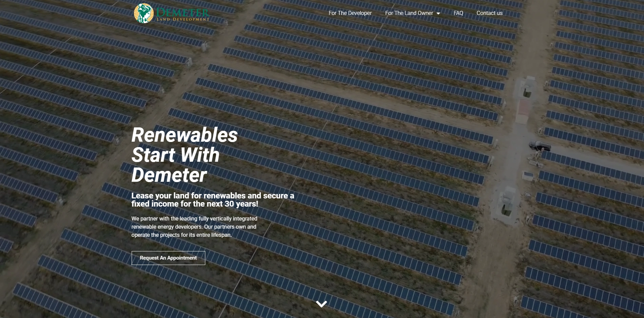
Task: Open the For The Land Owner menu
Action: point(409,13)
